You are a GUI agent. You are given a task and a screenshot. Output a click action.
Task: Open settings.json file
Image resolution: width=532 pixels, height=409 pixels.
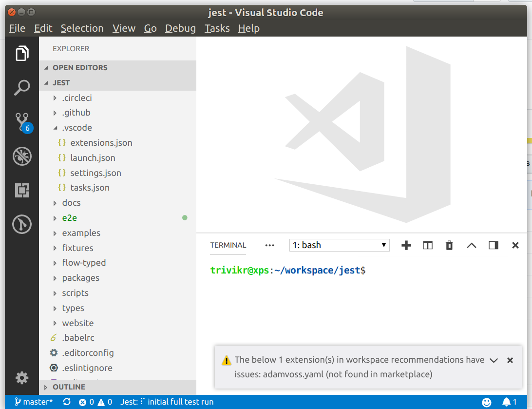coord(117,173)
